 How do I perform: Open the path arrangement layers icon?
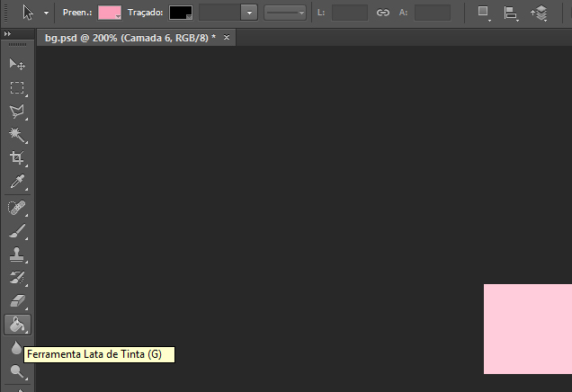pos(540,13)
